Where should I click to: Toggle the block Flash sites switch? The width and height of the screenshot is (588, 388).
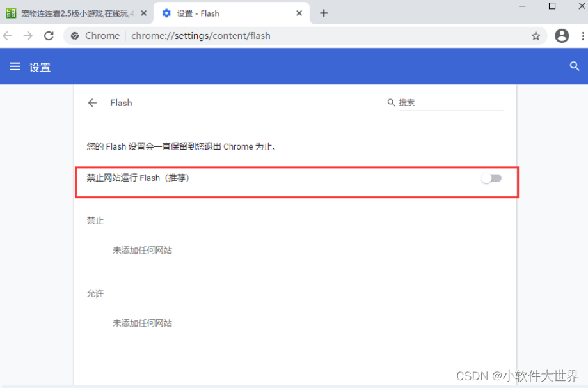[x=491, y=178]
